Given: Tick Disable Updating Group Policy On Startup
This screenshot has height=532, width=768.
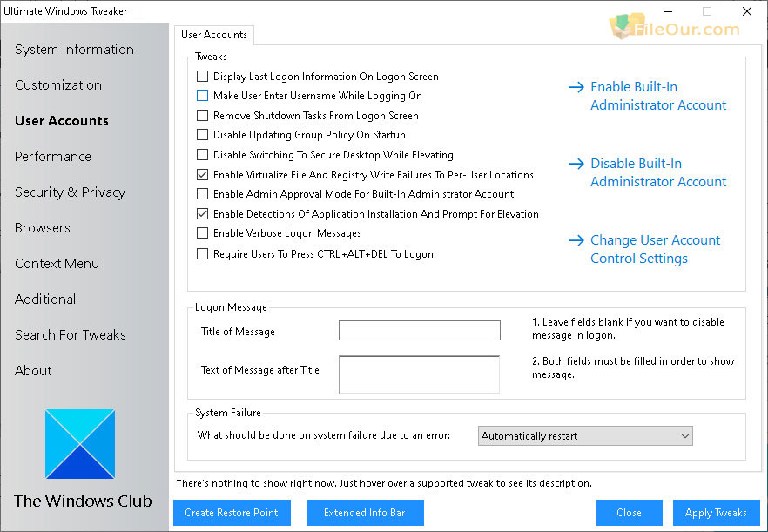Looking at the screenshot, I should point(202,135).
